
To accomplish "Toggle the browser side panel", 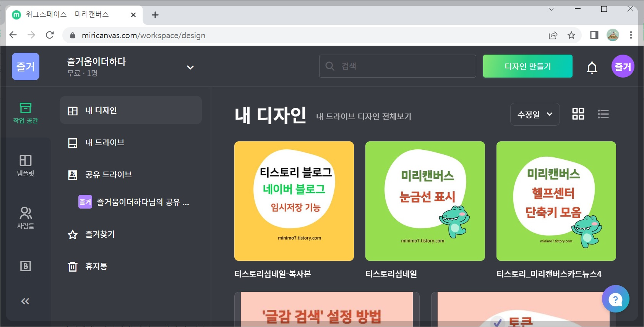I will 594,35.
